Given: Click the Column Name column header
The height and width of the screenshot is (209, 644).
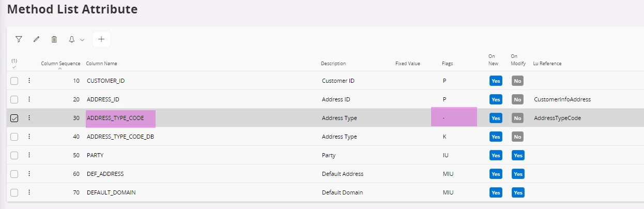Looking at the screenshot, I should point(101,64).
